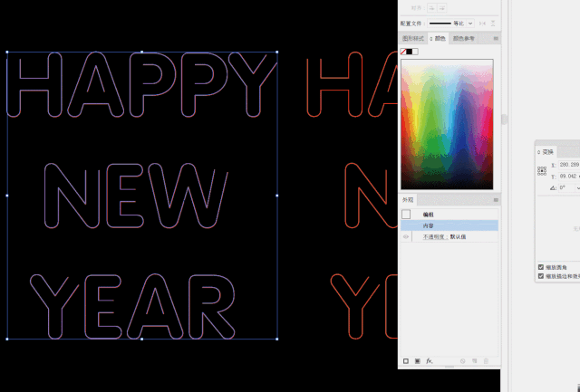Click the second stroke alignment icon beside 对齐
The height and width of the screenshot is (392, 580).
(x=441, y=8)
